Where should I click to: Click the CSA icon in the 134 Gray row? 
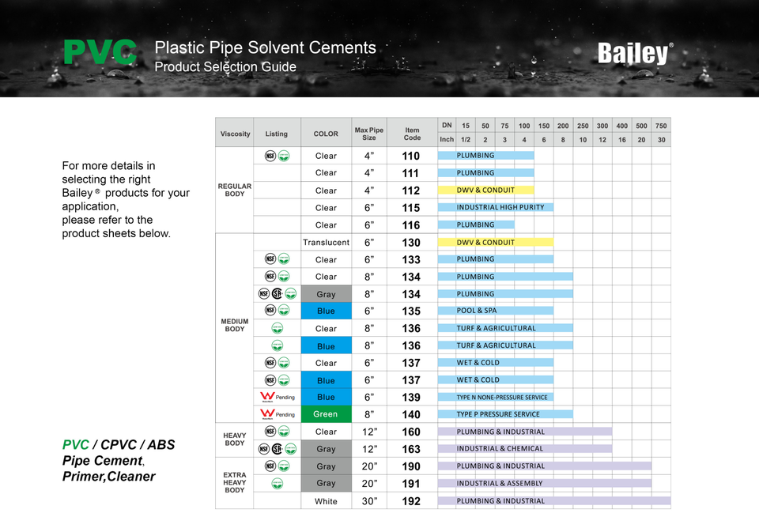[277, 293]
